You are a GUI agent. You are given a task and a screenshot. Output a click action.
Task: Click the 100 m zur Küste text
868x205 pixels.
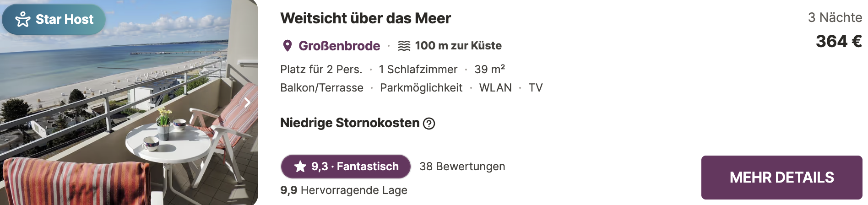click(458, 46)
